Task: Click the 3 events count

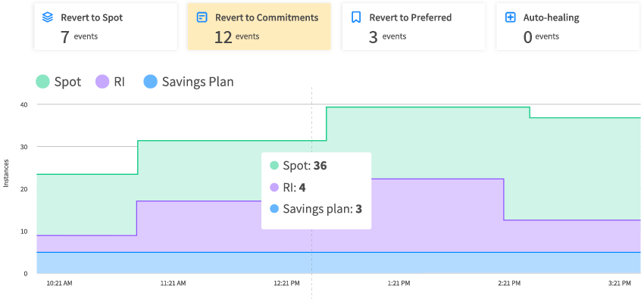Action: click(387, 36)
